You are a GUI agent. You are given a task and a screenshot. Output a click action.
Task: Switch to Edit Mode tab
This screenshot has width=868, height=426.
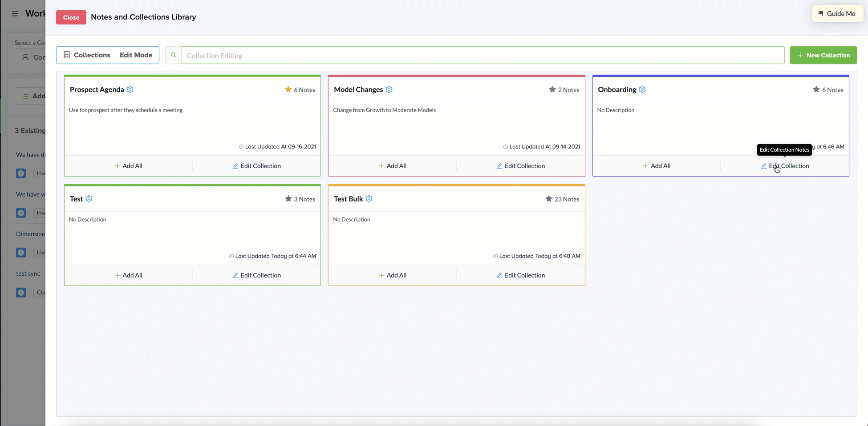click(136, 55)
